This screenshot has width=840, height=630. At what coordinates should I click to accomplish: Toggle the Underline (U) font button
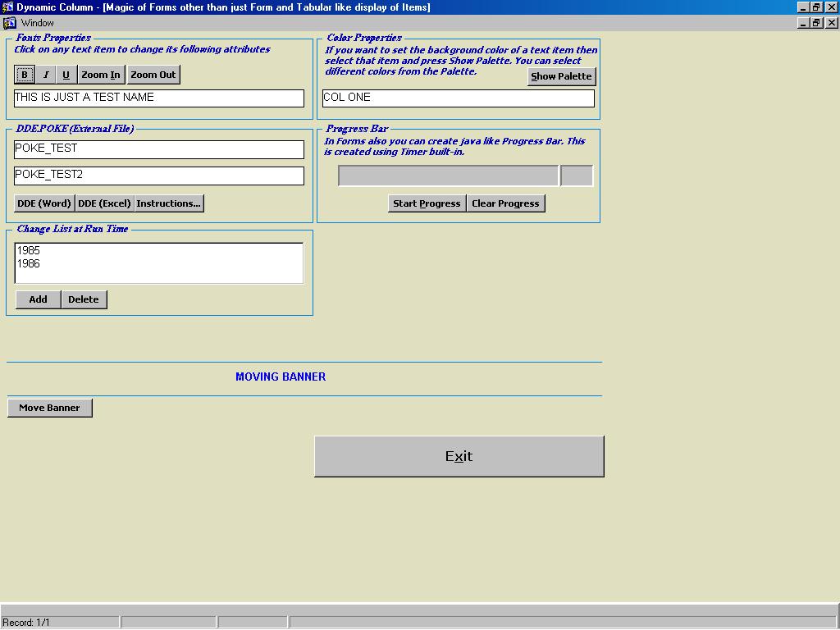click(66, 75)
